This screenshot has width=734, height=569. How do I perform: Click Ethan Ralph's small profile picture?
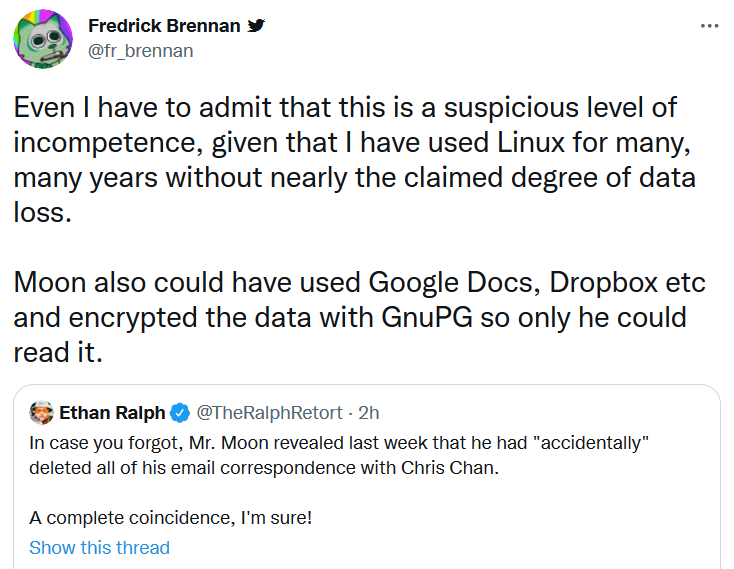[x=41, y=412]
